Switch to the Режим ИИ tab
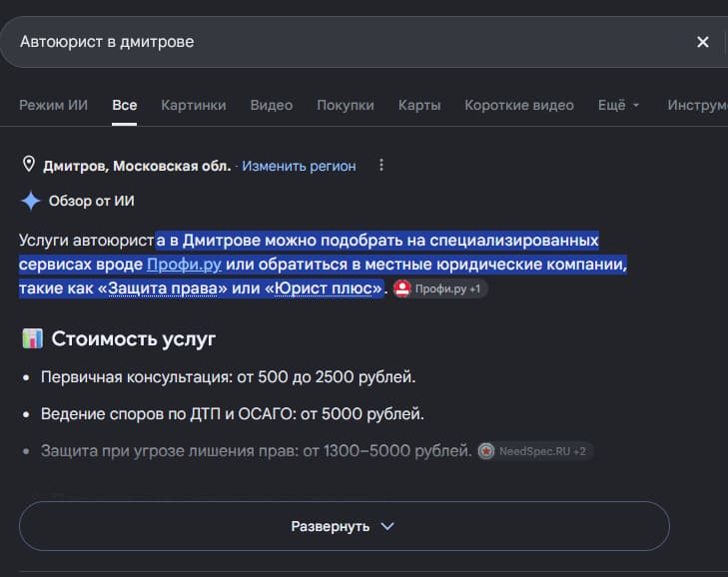Image resolution: width=728 pixels, height=577 pixels. pyautogui.click(x=53, y=106)
